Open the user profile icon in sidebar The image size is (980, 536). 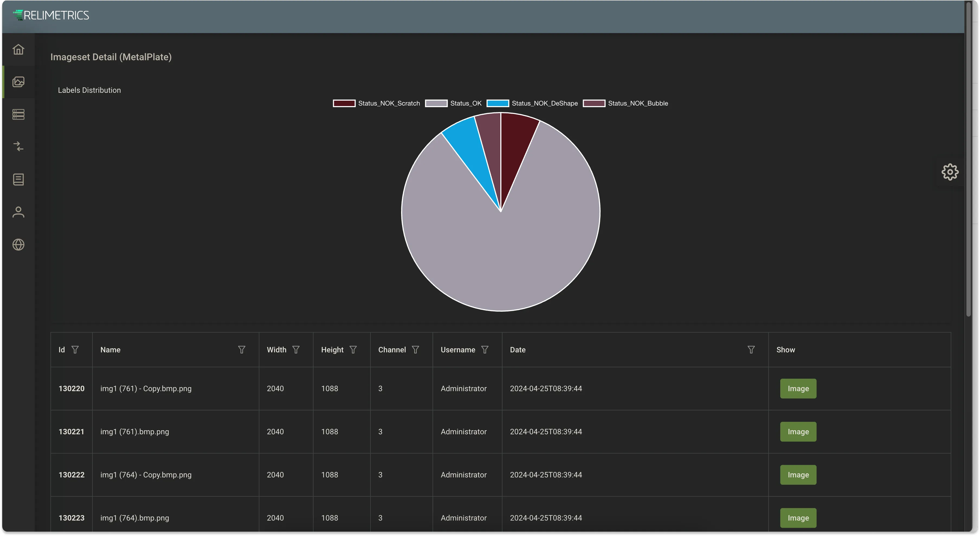[x=18, y=212]
